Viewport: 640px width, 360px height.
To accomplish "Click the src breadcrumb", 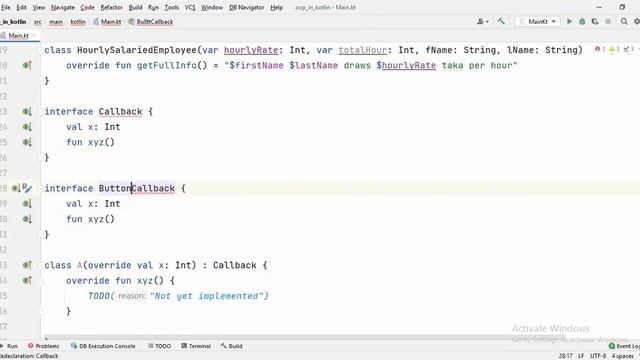I will coord(38,22).
